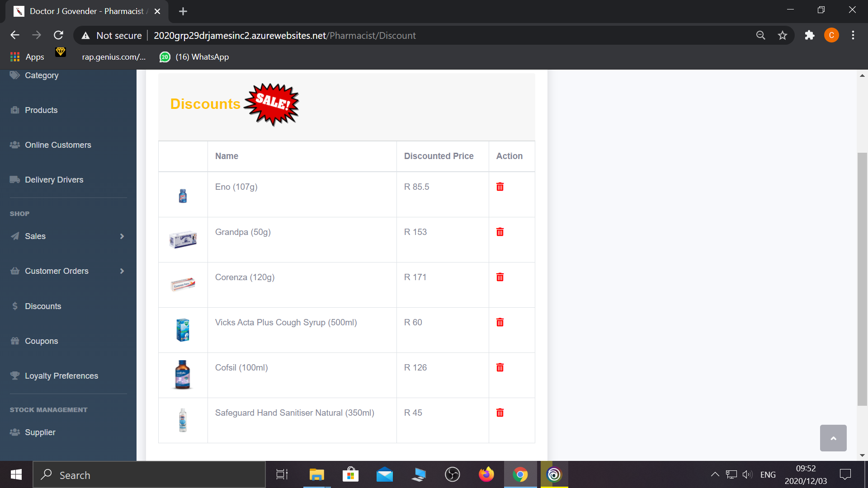
Task: Click the Cofsil product thumbnail
Action: (183, 375)
